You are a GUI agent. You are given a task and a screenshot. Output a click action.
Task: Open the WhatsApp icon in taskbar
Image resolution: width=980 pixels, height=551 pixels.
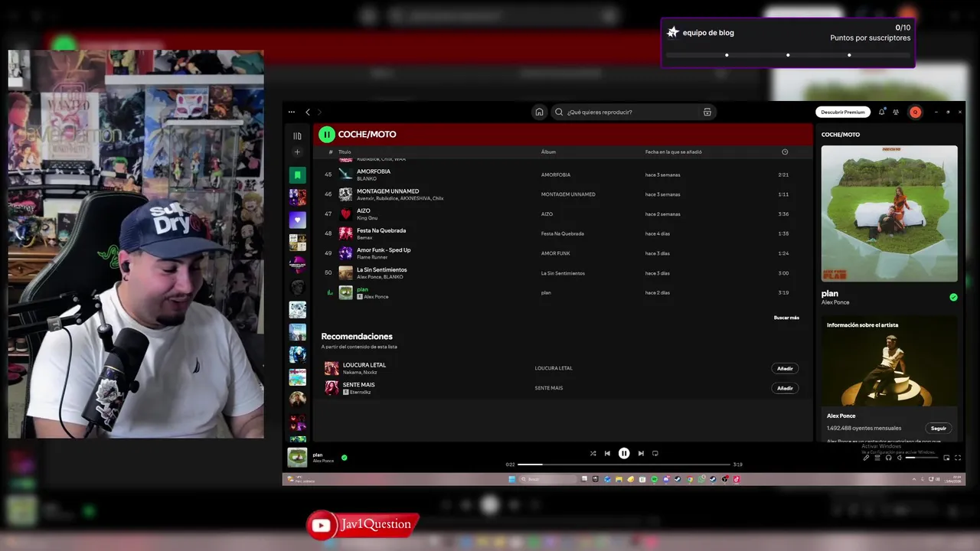pos(701,479)
